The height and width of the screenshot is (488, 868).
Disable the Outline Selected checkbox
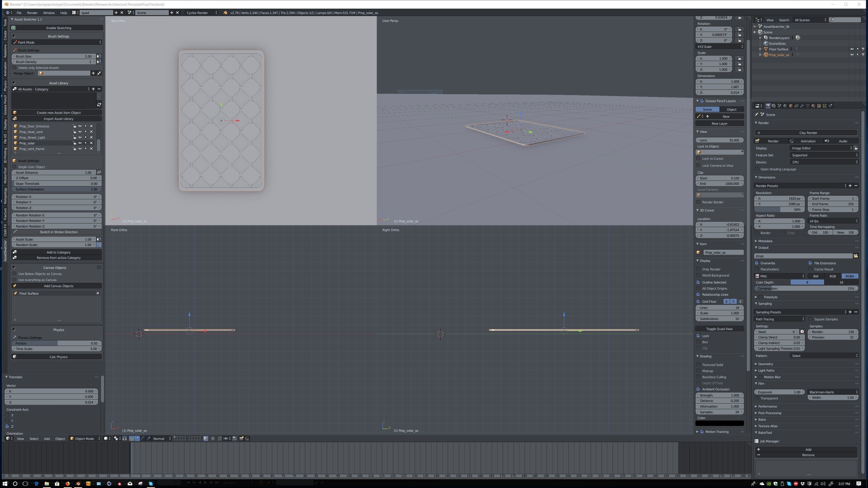pyautogui.click(x=698, y=282)
